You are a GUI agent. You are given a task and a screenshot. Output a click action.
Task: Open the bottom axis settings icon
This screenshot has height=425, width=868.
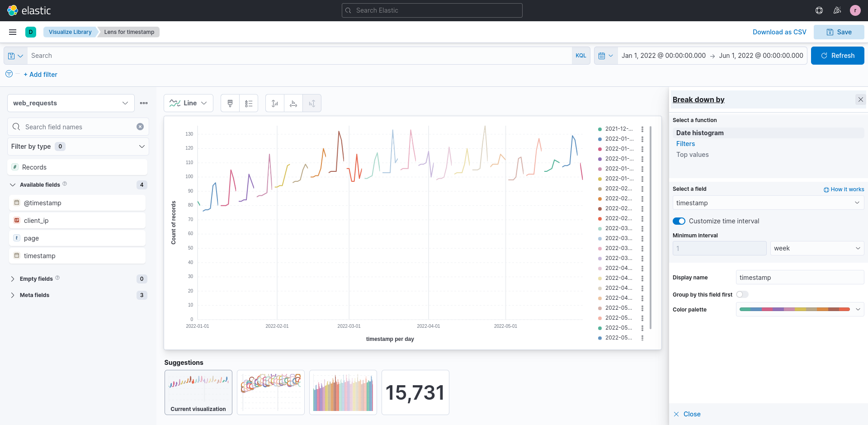pos(293,103)
